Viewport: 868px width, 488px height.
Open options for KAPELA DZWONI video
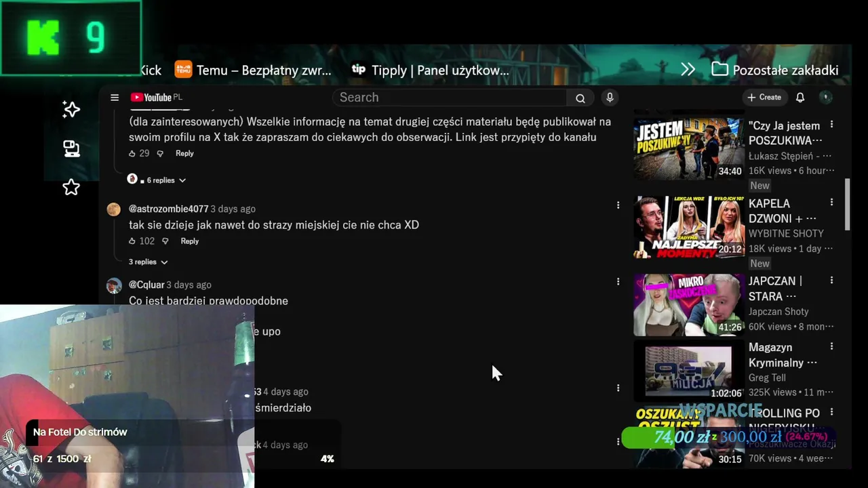click(831, 203)
